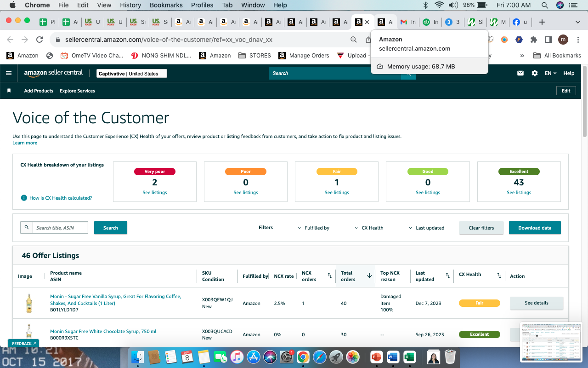This screenshot has width=588, height=368.
Task: Open the App Store from the Dock
Action: click(254, 357)
